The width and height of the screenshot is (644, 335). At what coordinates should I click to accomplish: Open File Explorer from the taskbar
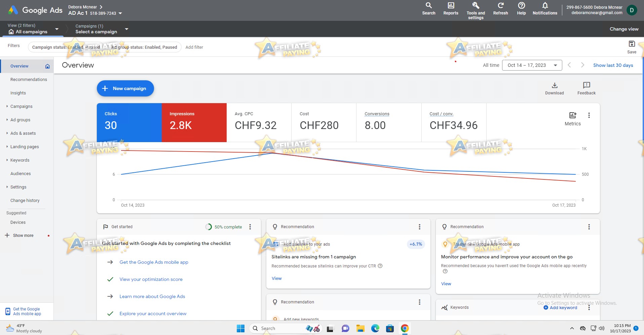point(360,328)
